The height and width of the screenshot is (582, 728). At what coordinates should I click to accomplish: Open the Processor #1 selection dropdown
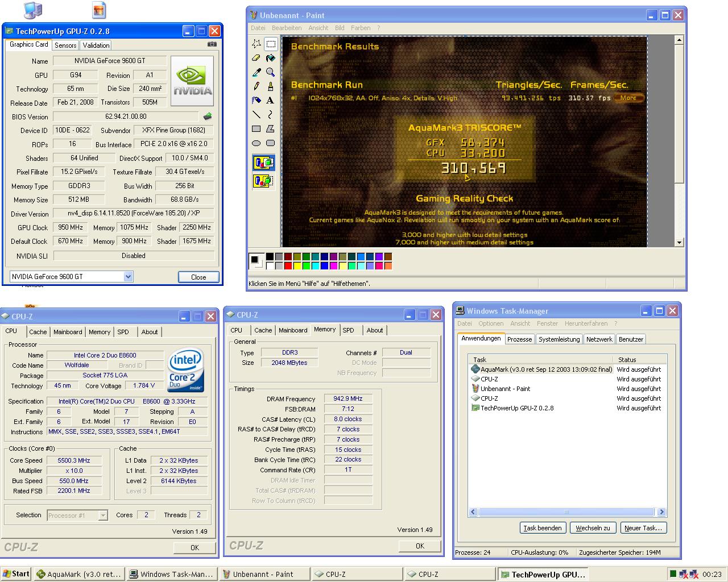pyautogui.click(x=103, y=516)
